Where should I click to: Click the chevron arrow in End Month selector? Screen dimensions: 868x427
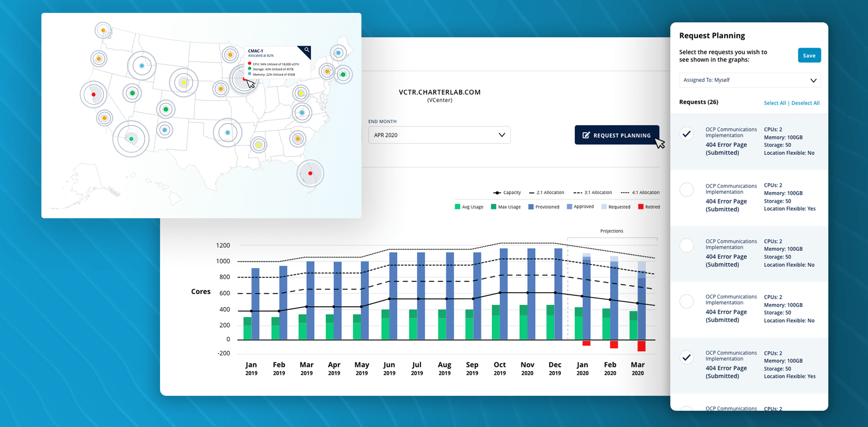coord(502,135)
